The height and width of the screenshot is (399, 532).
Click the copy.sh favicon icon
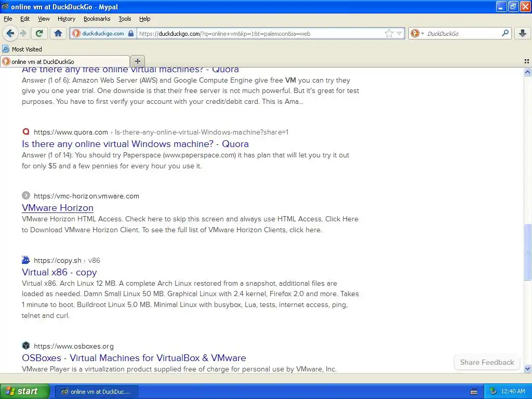click(26, 260)
